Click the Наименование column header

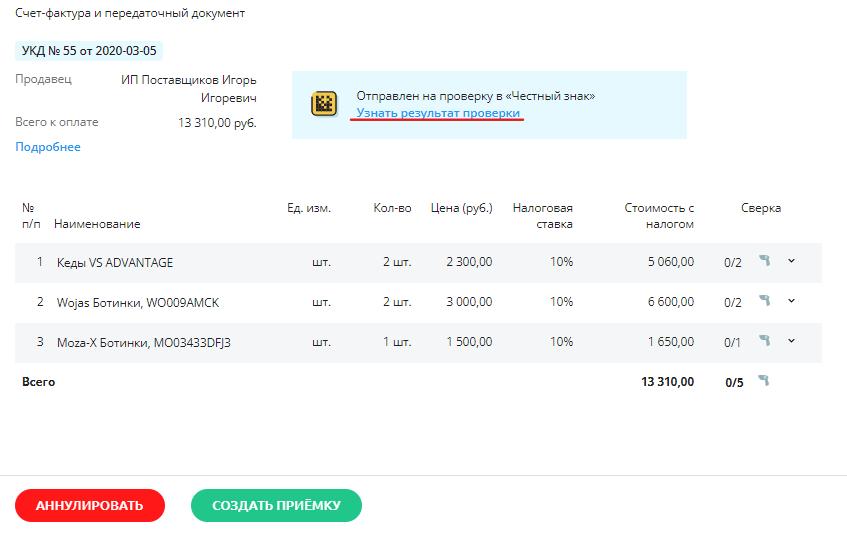97,224
